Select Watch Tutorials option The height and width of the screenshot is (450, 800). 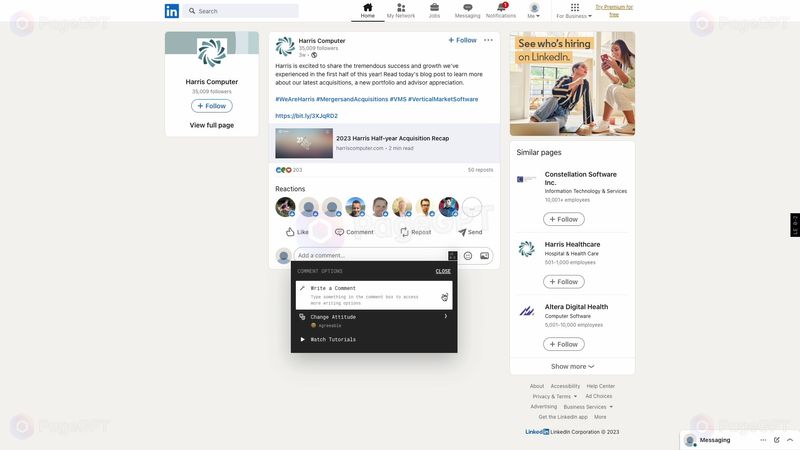point(374,339)
